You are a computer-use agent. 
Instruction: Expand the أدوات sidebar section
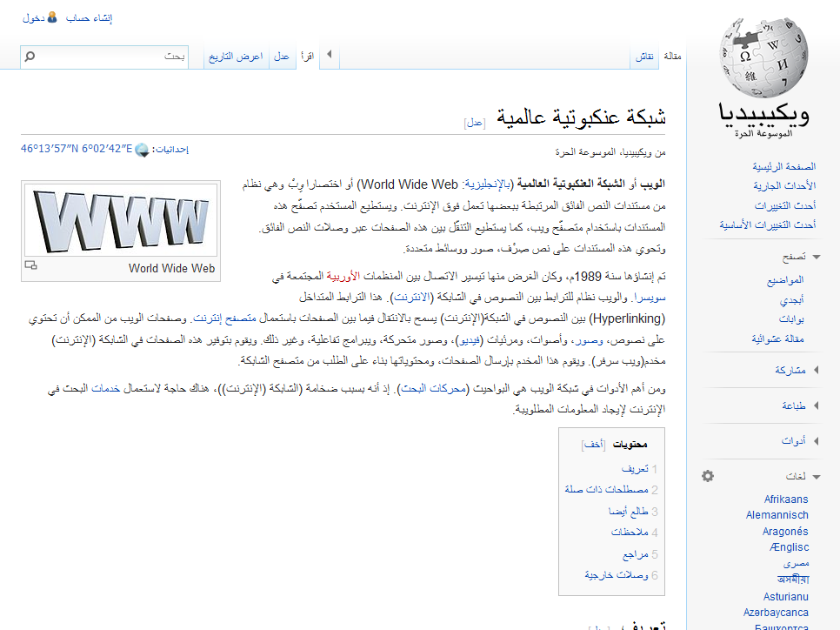[816, 441]
